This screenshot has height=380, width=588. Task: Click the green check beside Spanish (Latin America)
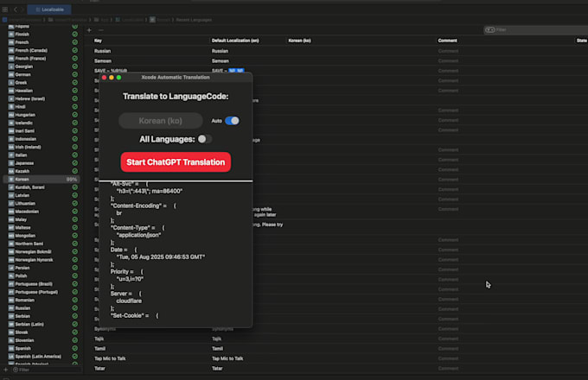pyautogui.click(x=75, y=356)
